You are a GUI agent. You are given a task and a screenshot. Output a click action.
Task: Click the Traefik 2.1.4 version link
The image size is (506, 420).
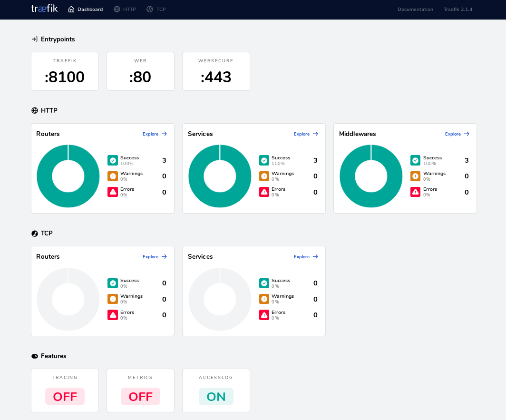[x=458, y=10]
